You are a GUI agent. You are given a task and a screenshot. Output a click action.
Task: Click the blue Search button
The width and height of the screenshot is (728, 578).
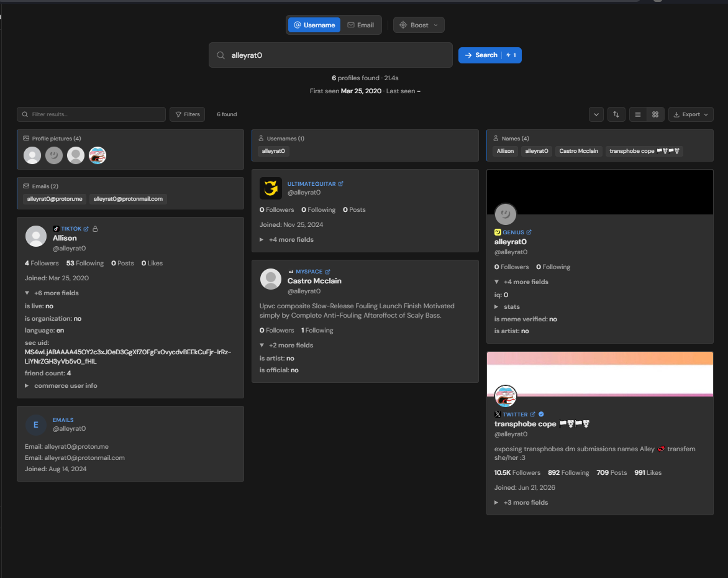[490, 55]
